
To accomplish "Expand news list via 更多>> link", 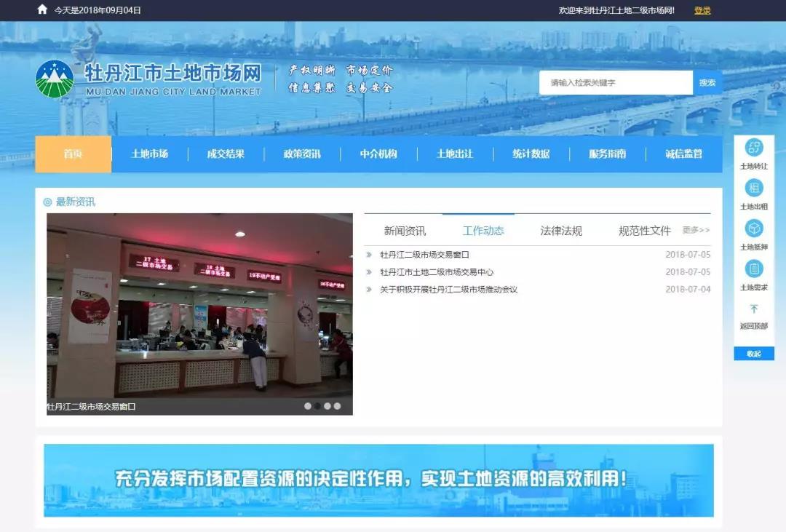I will 696,230.
